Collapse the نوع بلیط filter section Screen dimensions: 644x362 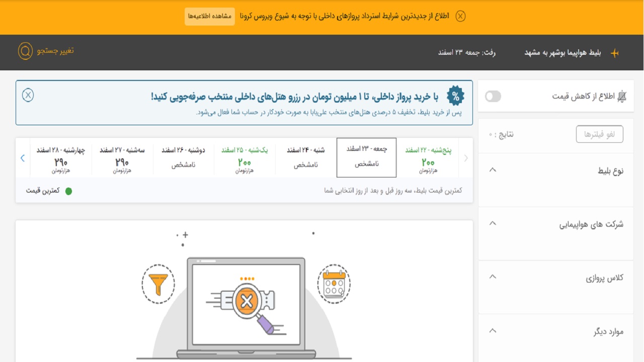pos(493,170)
